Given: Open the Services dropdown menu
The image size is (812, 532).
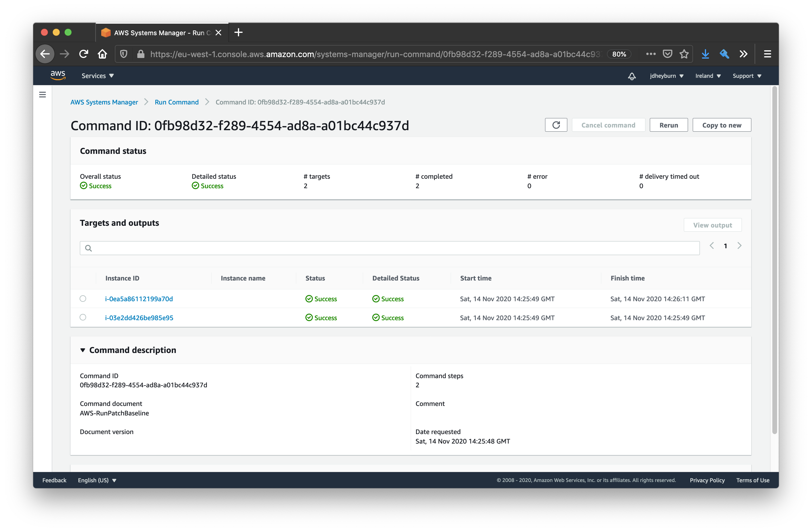Looking at the screenshot, I should [98, 76].
